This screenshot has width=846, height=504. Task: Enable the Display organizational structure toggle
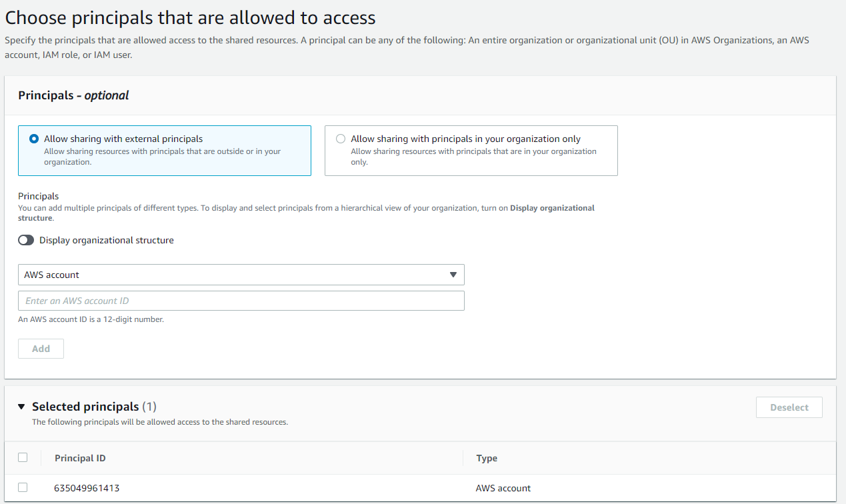tap(25, 240)
